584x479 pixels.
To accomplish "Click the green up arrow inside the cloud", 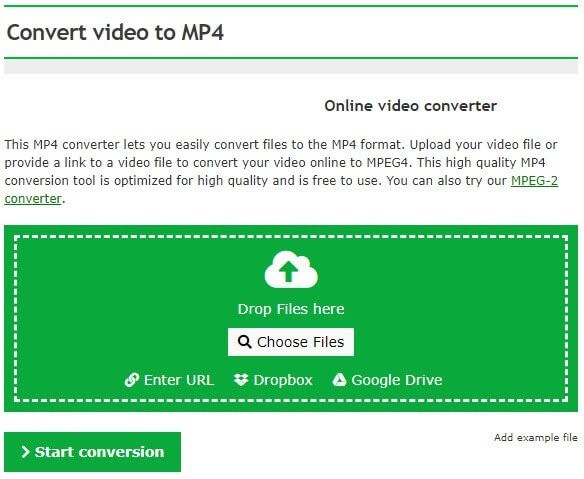I will [x=288, y=271].
